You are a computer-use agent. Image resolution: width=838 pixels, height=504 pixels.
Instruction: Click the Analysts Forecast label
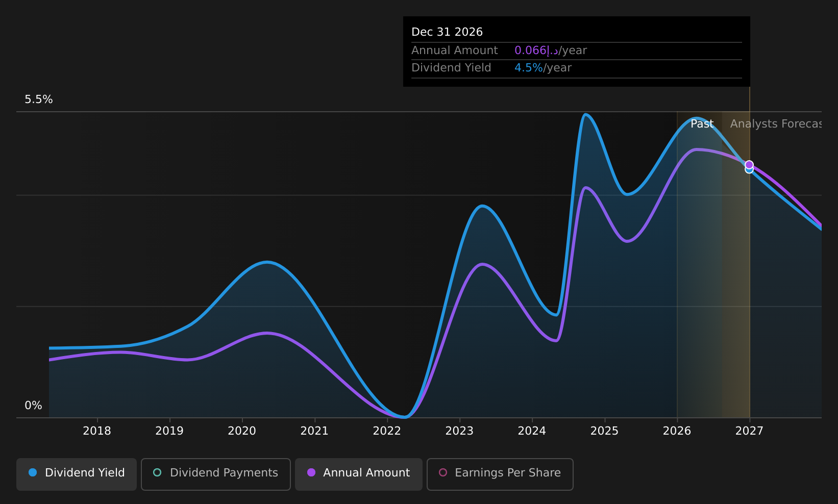[776, 124]
